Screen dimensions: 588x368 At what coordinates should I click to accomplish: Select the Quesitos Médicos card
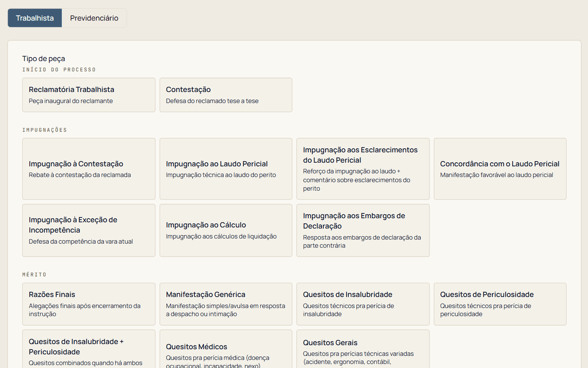pyautogui.click(x=226, y=349)
